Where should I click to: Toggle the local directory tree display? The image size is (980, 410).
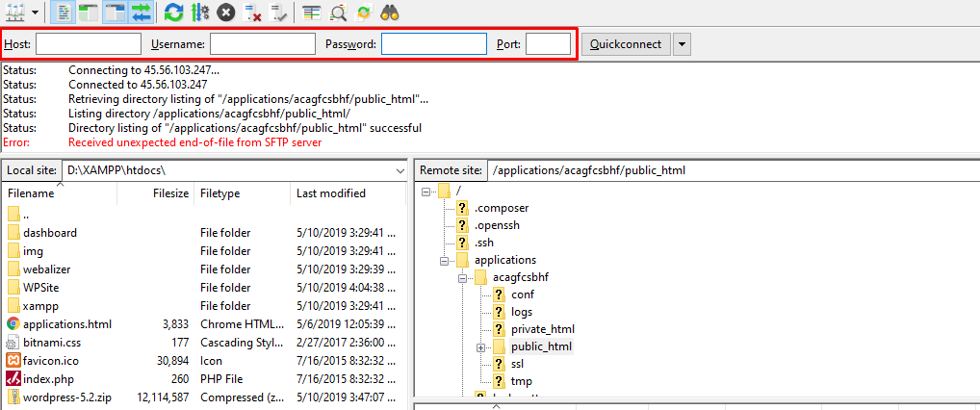point(89,12)
